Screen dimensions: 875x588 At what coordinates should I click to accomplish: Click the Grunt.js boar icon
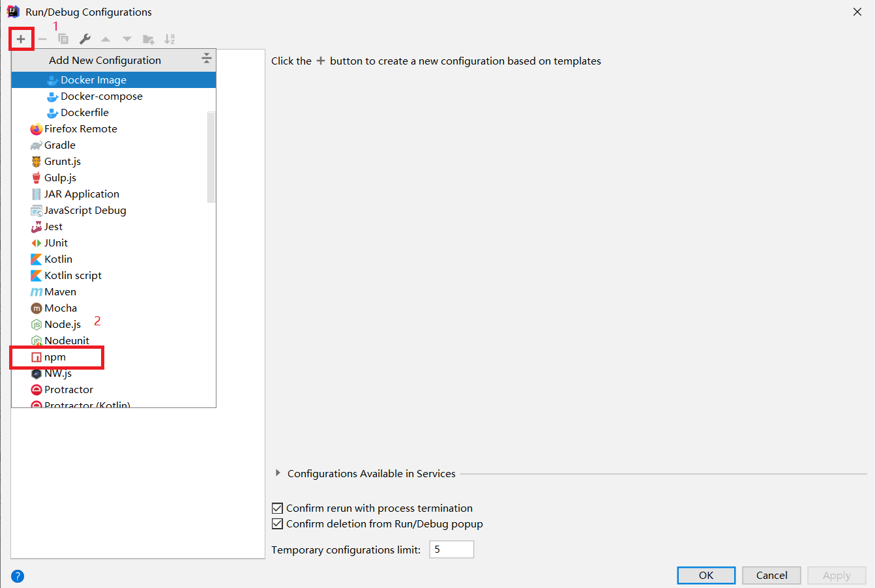pyautogui.click(x=37, y=162)
